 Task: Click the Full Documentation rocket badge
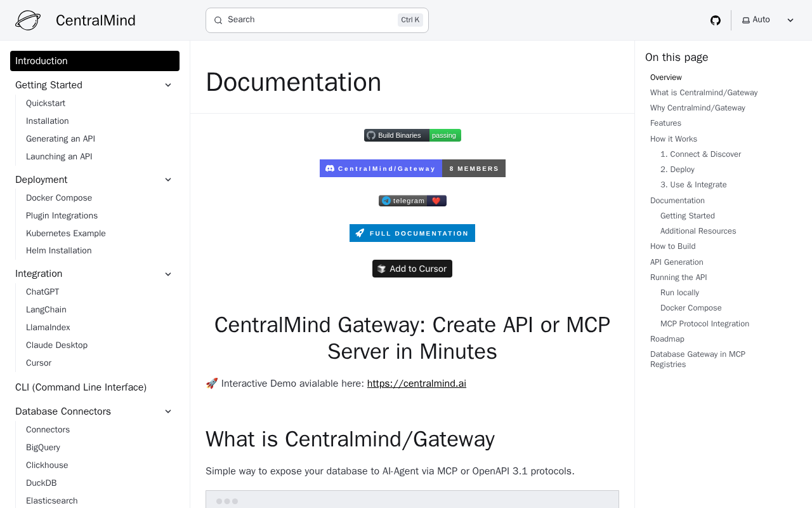[x=412, y=233]
